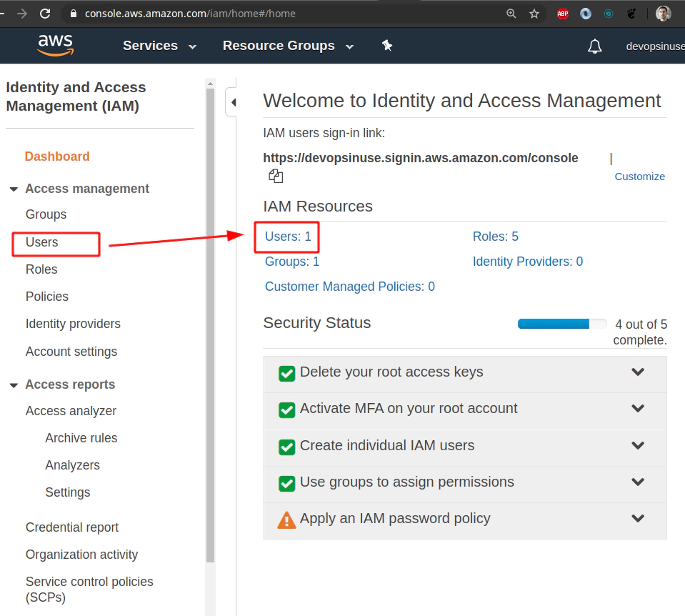Expand Use groups to assign permissions
This screenshot has width=685, height=616.
coord(637,482)
